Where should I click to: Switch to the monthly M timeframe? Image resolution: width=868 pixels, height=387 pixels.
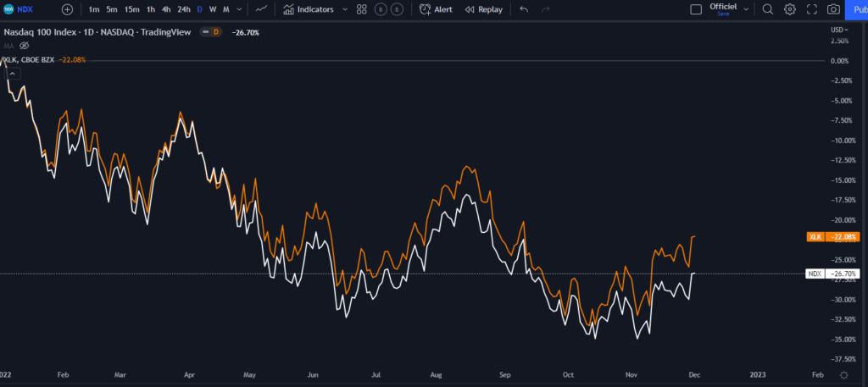click(225, 9)
